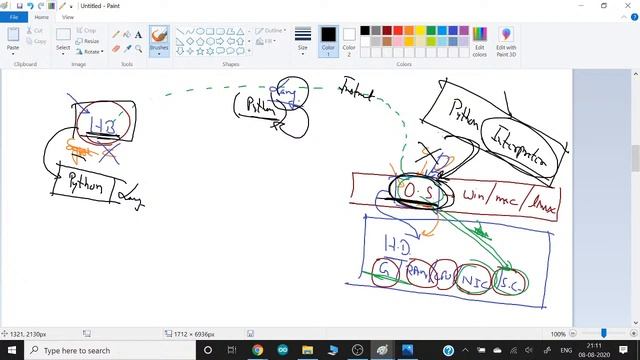Screen dimensions: 640x360
Task: Click the scroll down arrow of canvas
Action: (636, 323)
